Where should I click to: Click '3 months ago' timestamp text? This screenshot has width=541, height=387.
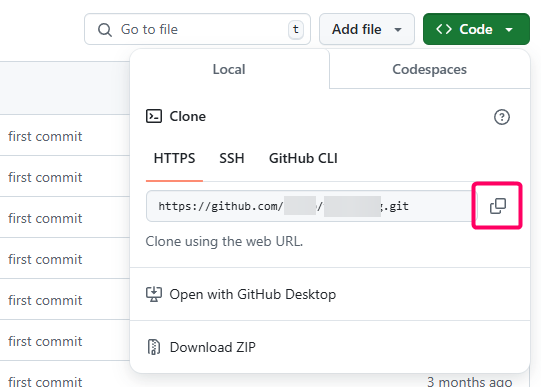[470, 381]
